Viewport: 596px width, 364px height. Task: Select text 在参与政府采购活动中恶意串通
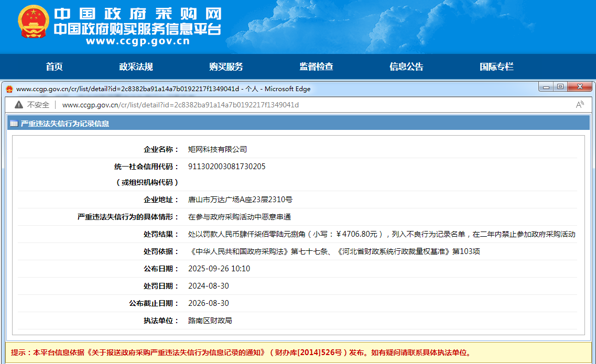pos(240,217)
